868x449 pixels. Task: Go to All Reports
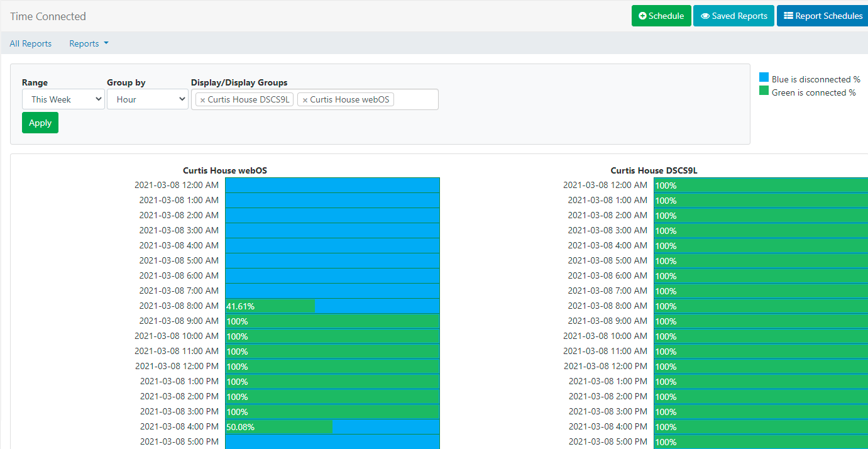31,43
